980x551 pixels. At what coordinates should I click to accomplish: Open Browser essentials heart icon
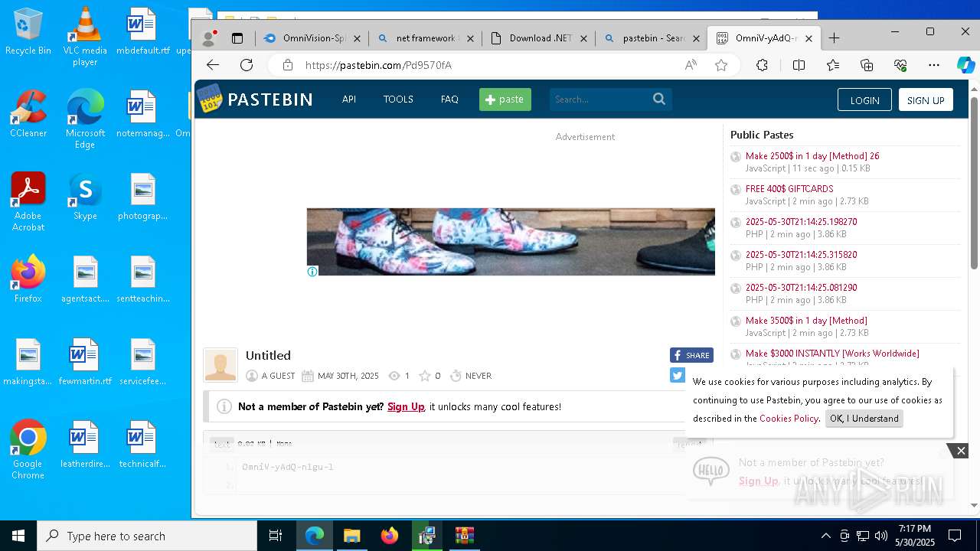coord(900,65)
